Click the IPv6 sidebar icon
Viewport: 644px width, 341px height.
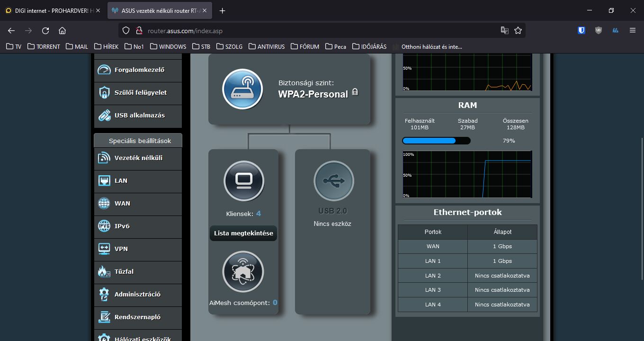(104, 226)
